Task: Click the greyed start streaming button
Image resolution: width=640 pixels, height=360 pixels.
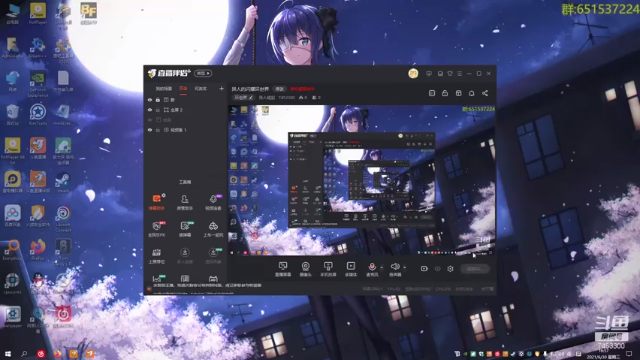Action: (x=475, y=269)
